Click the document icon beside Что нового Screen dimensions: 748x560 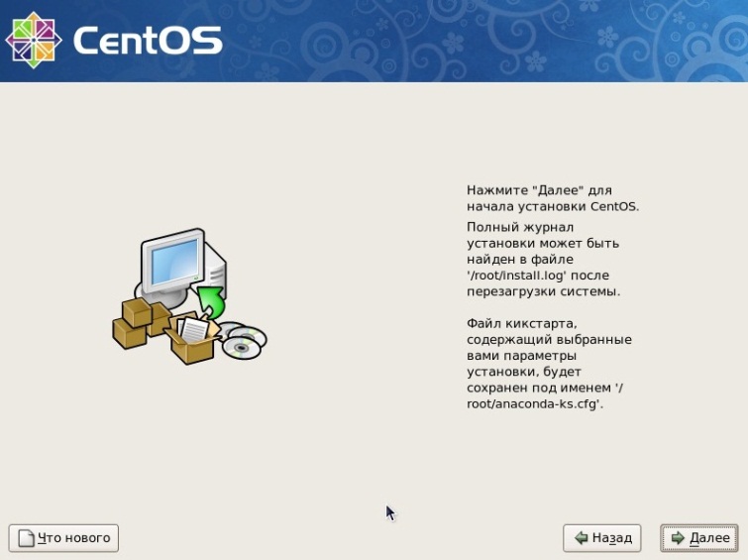pos(26,538)
